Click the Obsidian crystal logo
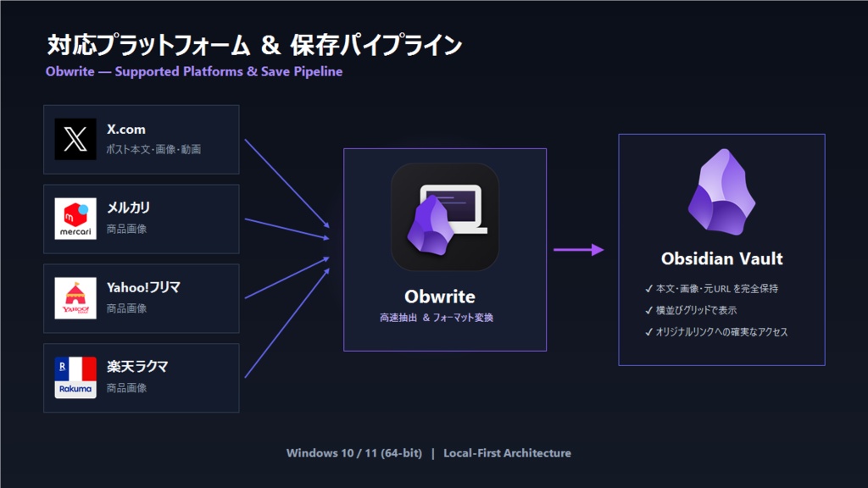Image resolution: width=868 pixels, height=488 pixels. click(722, 191)
